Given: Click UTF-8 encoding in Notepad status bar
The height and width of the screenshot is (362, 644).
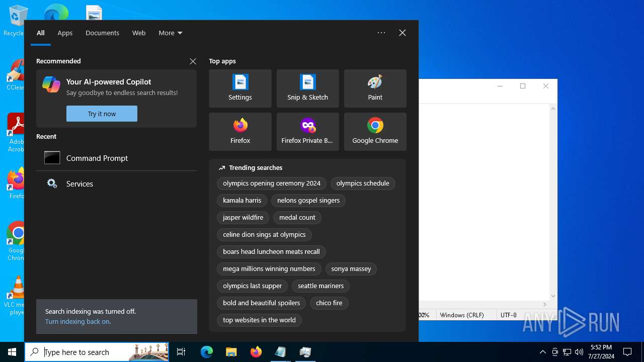Looking at the screenshot, I should (x=509, y=315).
